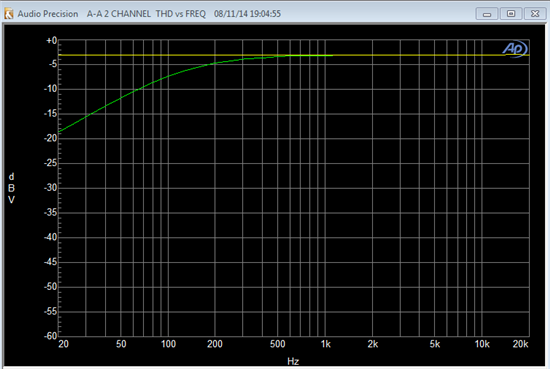Image resolution: width=550 pixels, height=369 pixels.
Task: Click the '-40' value on vertical axis
Action: pos(51,237)
